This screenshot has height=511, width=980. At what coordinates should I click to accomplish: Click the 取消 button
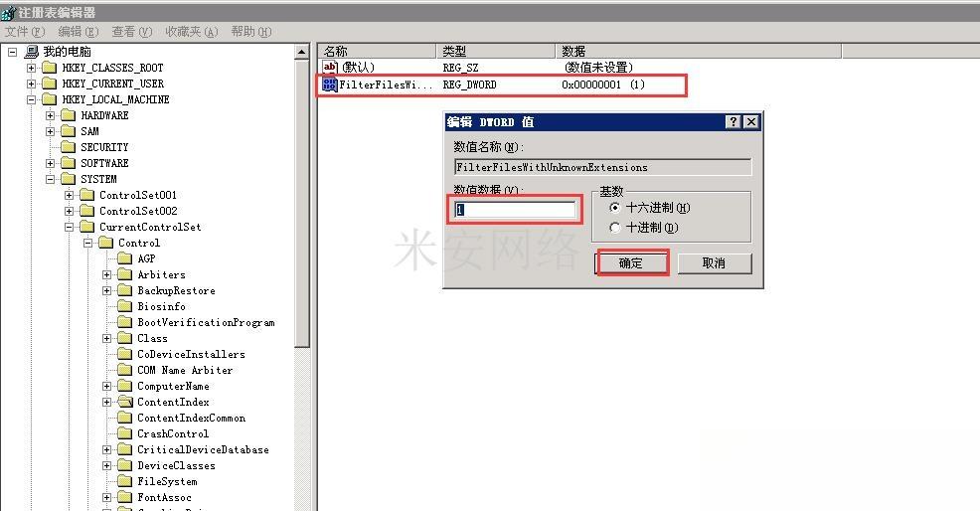714,262
